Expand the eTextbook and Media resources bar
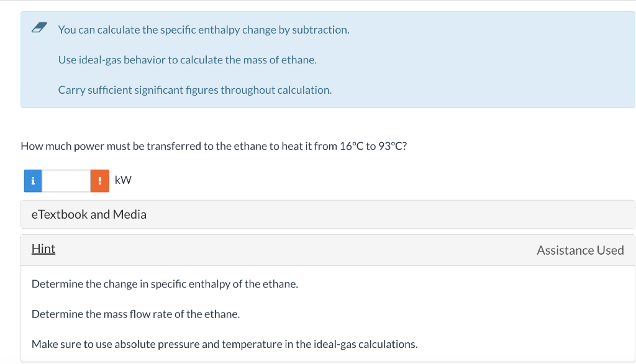 [89, 214]
